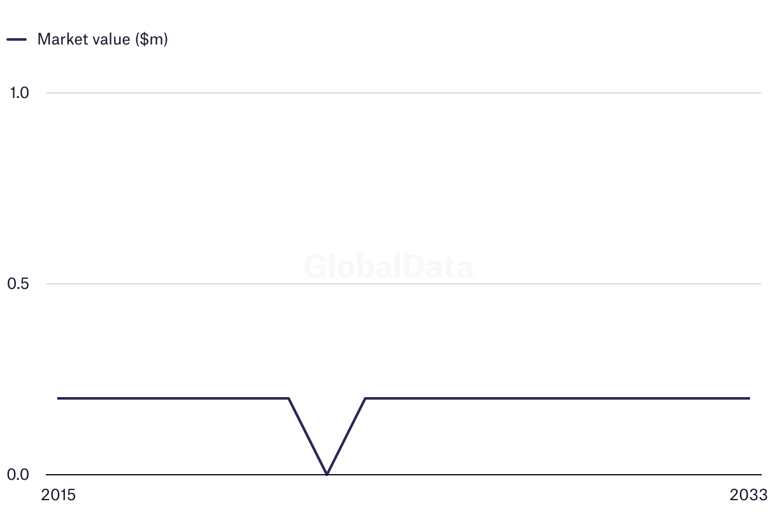Click the 1.0 y-axis label
Viewport: 777px width, 532px height.
point(19,93)
